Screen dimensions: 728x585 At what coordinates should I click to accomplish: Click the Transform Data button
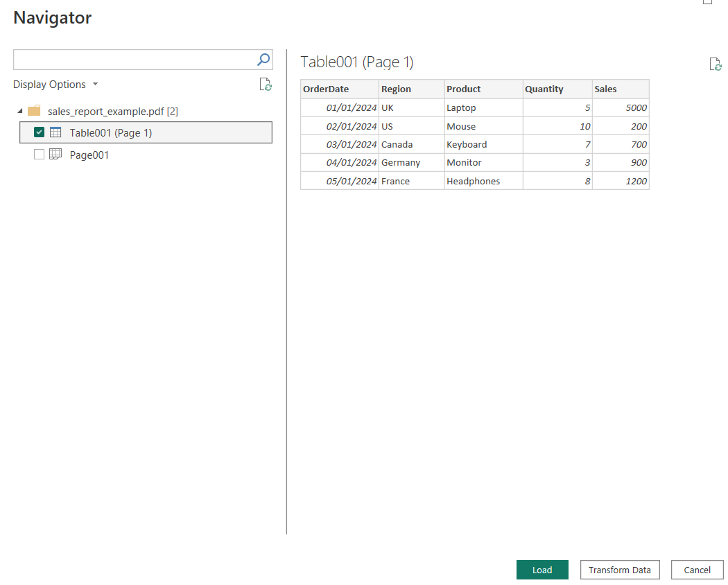coord(619,570)
